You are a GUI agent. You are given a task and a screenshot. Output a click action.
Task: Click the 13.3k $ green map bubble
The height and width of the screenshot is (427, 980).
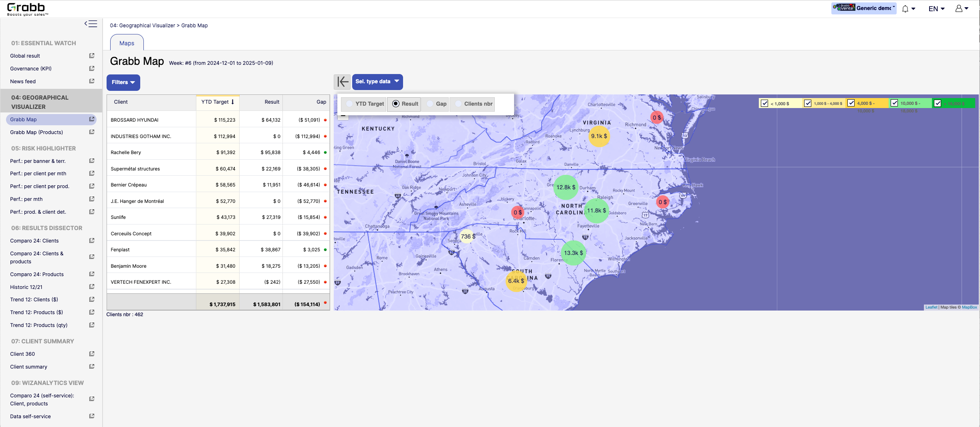(x=573, y=253)
